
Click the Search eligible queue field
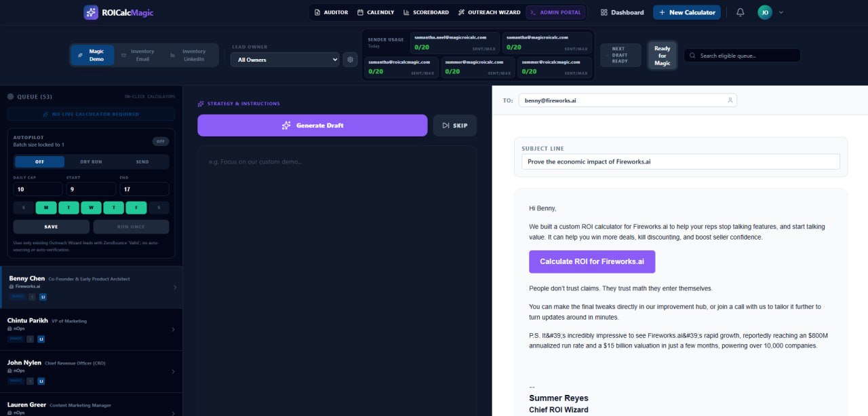click(742, 56)
